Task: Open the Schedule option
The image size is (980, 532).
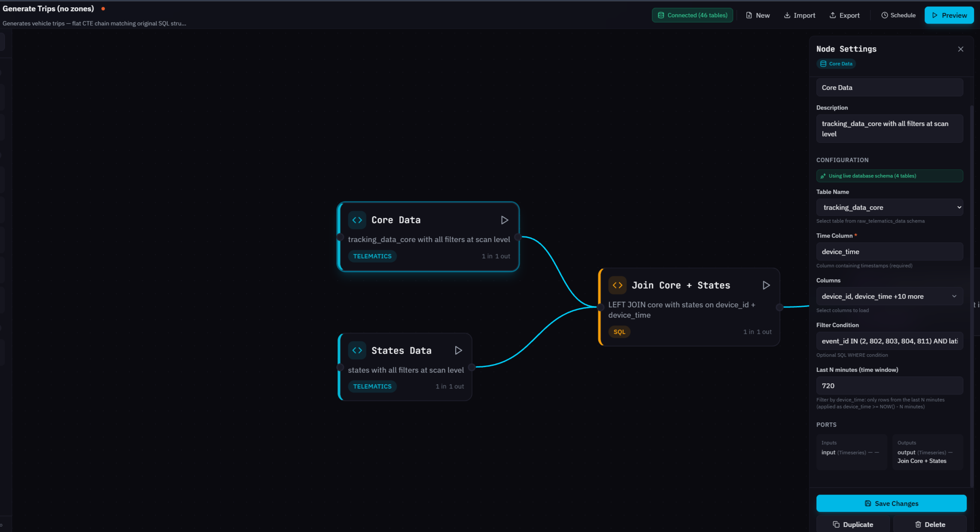Action: pyautogui.click(x=898, y=15)
